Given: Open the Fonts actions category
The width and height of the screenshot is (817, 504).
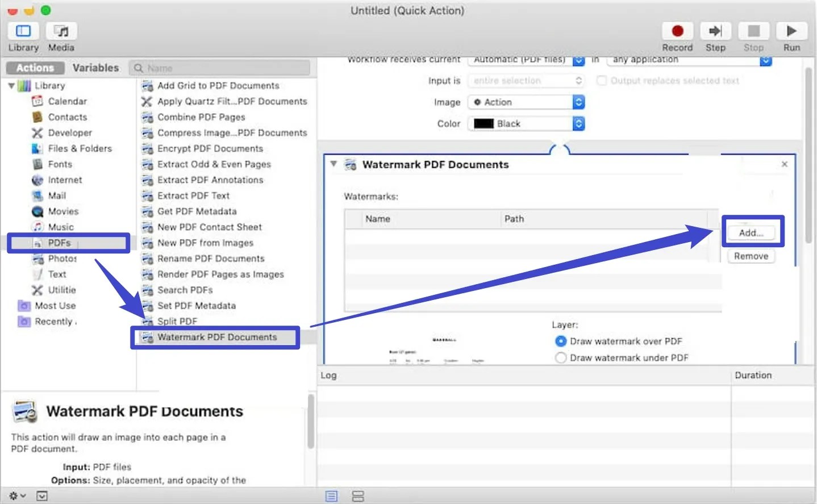Looking at the screenshot, I should click(60, 164).
